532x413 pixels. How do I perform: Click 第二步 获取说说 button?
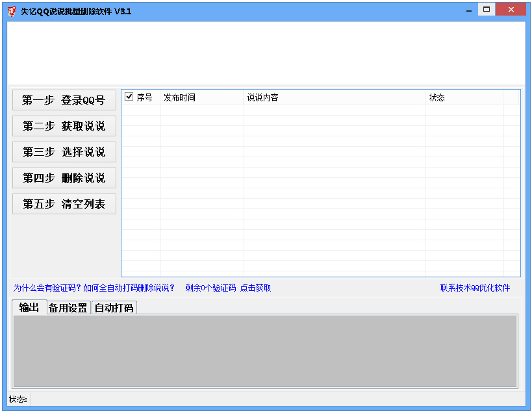click(64, 126)
